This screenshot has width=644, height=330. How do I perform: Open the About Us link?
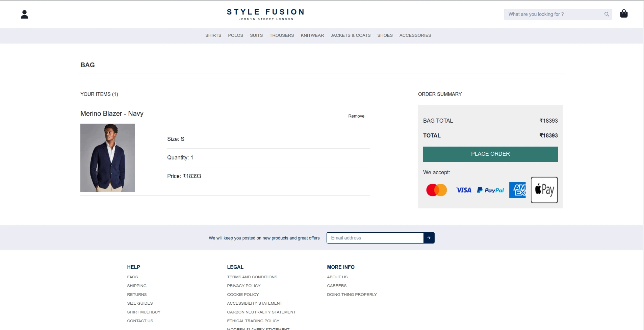[337, 277]
